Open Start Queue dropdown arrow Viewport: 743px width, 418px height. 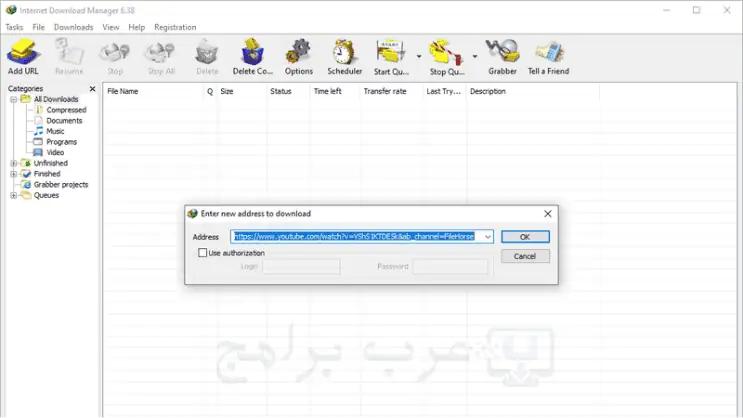tap(419, 56)
